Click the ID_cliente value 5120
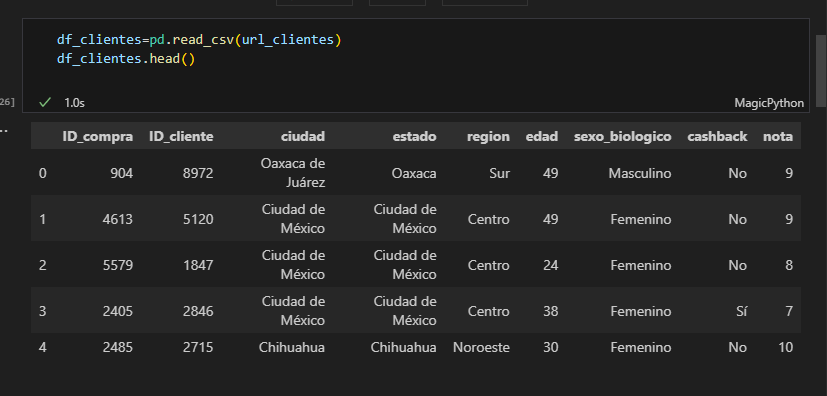Image resolution: width=827 pixels, height=396 pixels. click(198, 219)
